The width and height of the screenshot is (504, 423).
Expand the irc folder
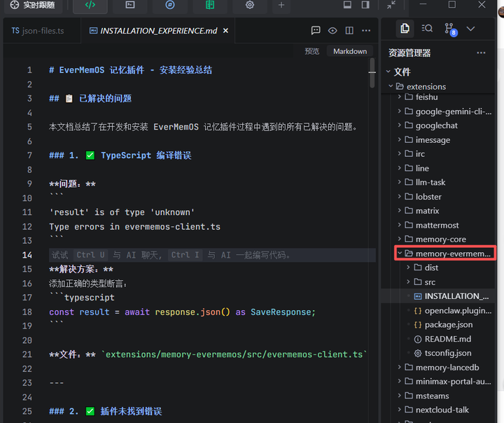click(399, 154)
